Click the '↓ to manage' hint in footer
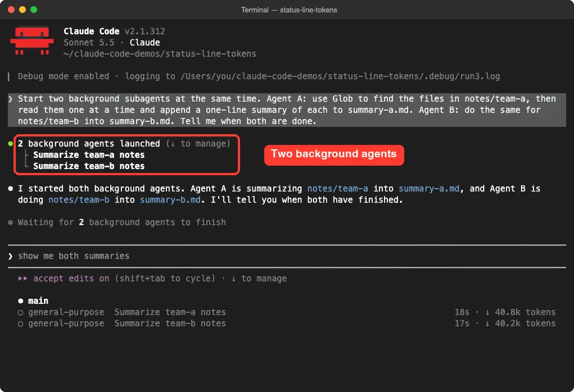 (x=259, y=279)
